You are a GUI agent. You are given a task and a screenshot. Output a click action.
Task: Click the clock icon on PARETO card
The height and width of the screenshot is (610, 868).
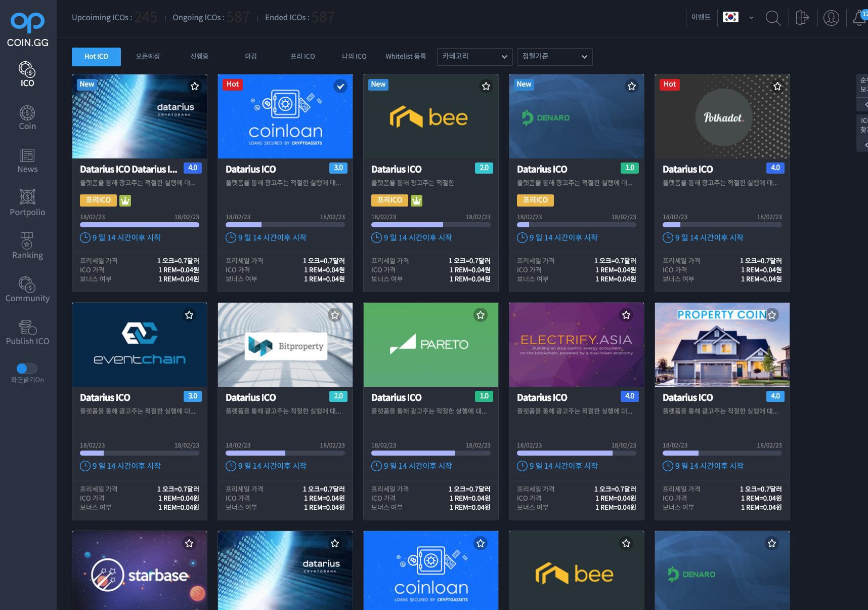376,466
